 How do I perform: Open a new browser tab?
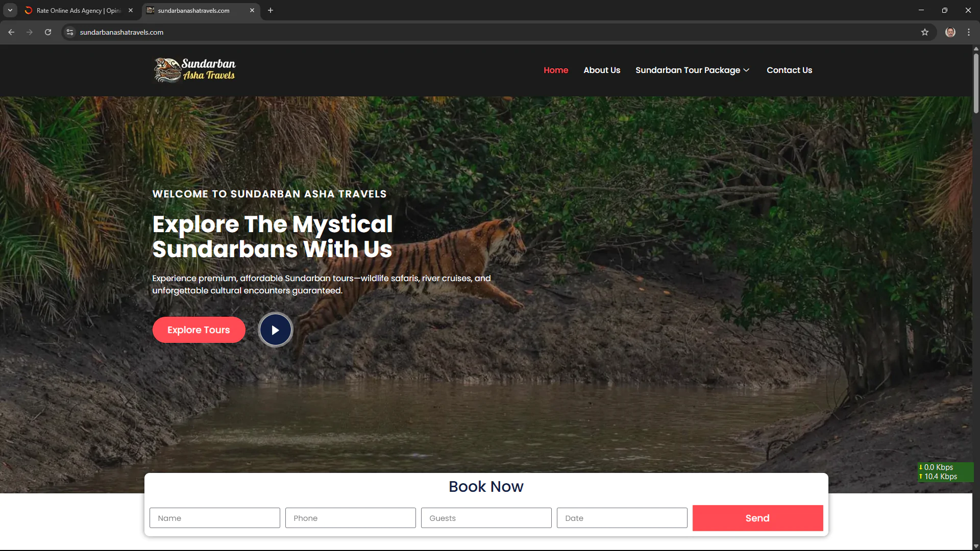(x=271, y=10)
